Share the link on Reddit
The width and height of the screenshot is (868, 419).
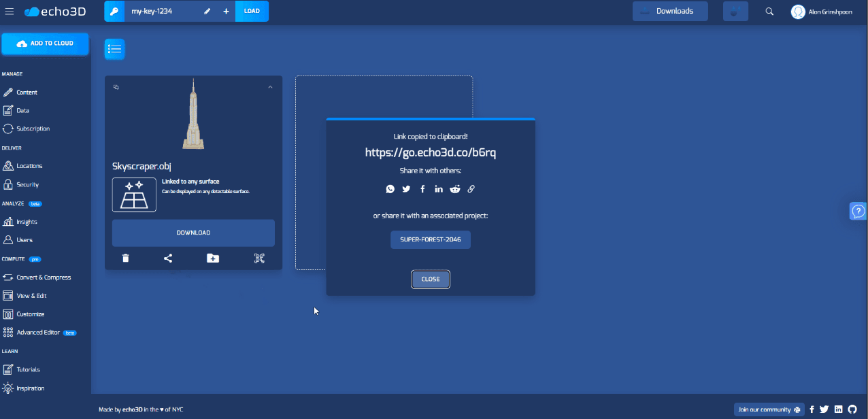(x=455, y=189)
